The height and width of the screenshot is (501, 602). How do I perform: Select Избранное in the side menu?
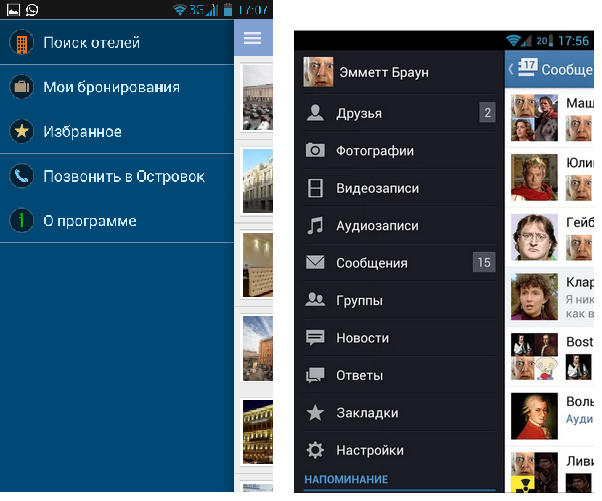(117, 131)
